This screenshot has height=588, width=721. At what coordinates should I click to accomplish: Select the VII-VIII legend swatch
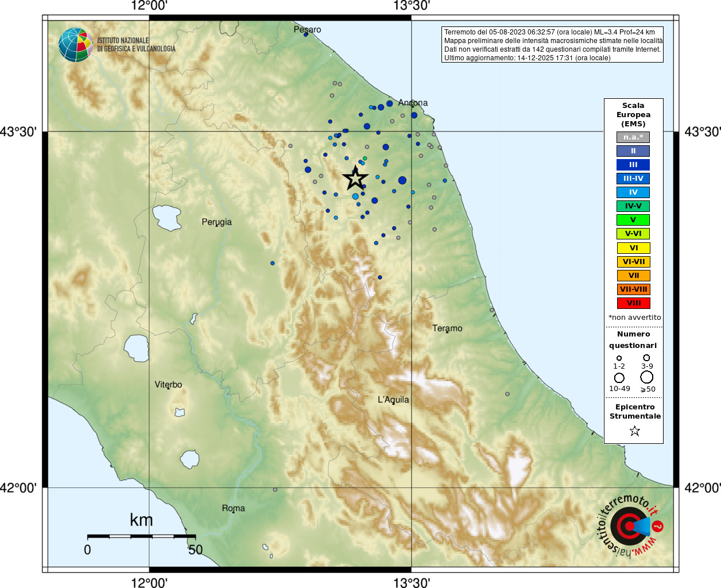point(633,289)
